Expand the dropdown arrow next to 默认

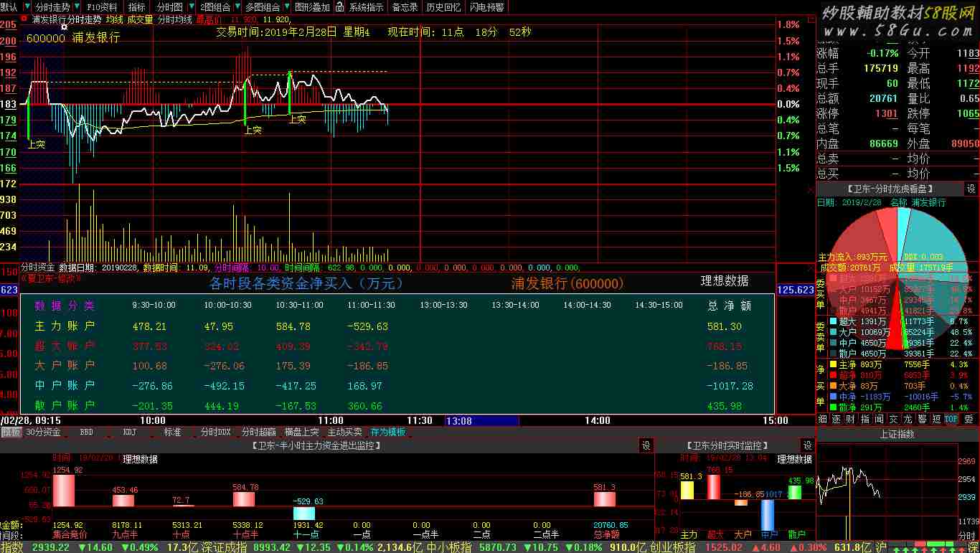point(27,6)
